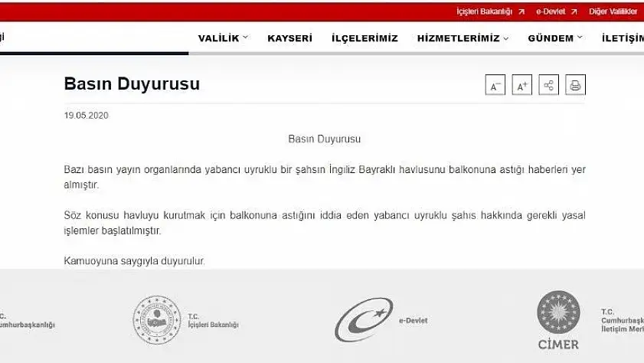Click the share icon
The width and height of the screenshot is (644, 363).
tap(549, 85)
